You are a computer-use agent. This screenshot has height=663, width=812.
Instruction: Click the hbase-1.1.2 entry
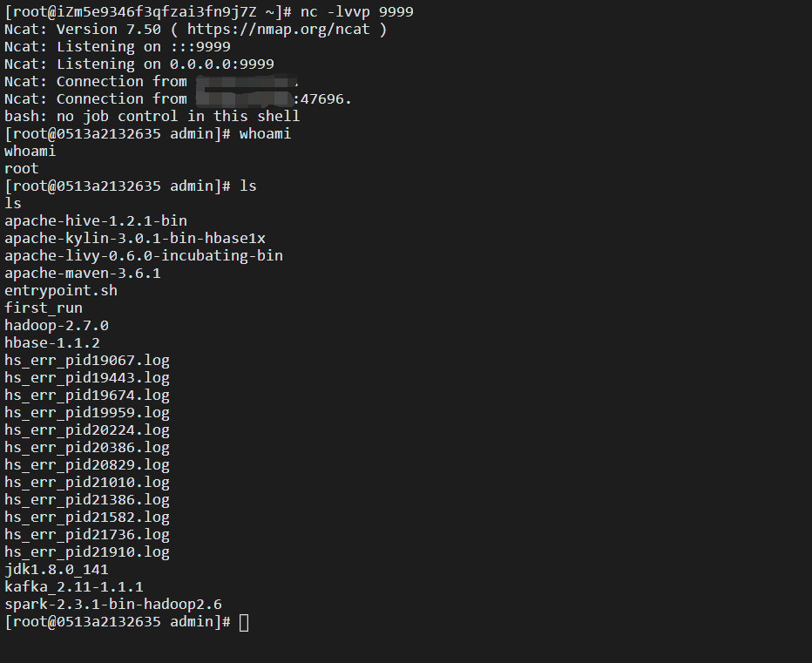tap(52, 343)
